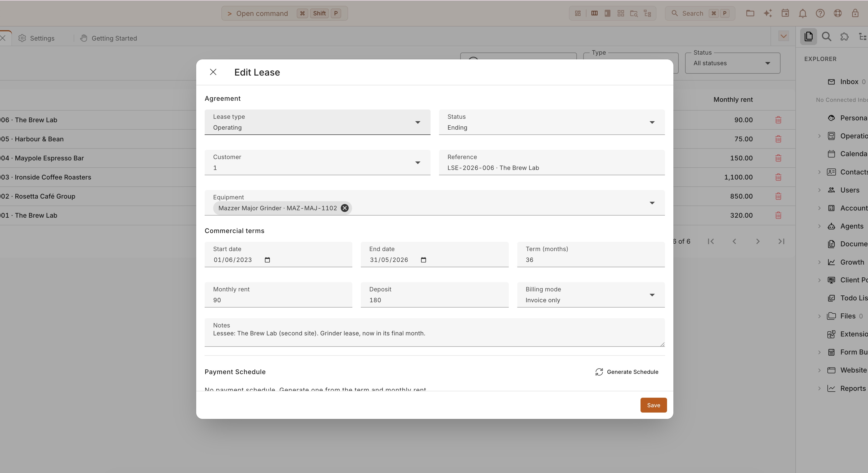Go to last page of table
The width and height of the screenshot is (868, 473).
tap(781, 241)
